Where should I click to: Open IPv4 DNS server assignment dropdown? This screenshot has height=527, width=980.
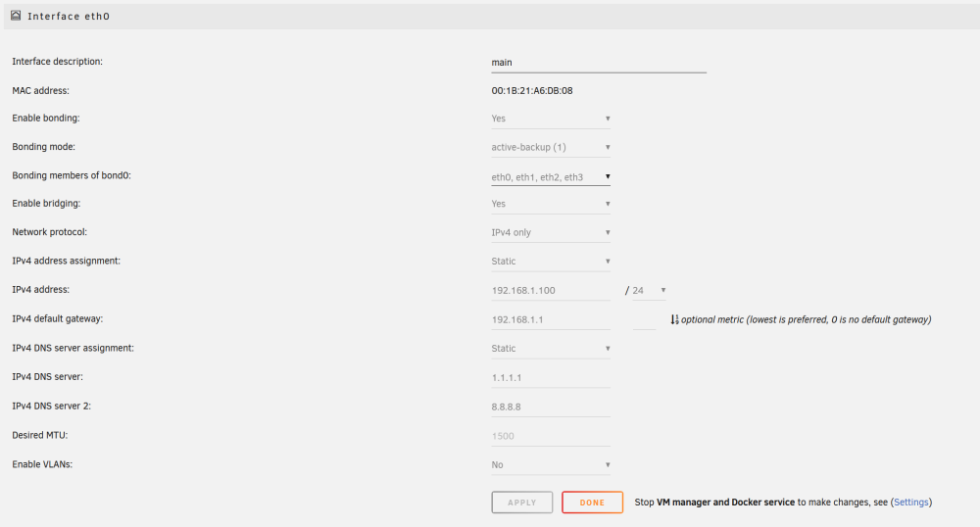point(551,349)
